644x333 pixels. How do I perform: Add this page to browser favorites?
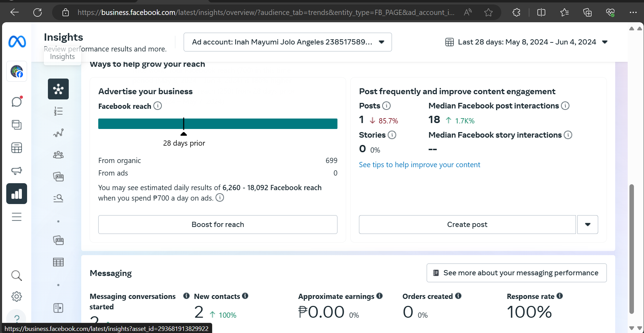tap(488, 13)
